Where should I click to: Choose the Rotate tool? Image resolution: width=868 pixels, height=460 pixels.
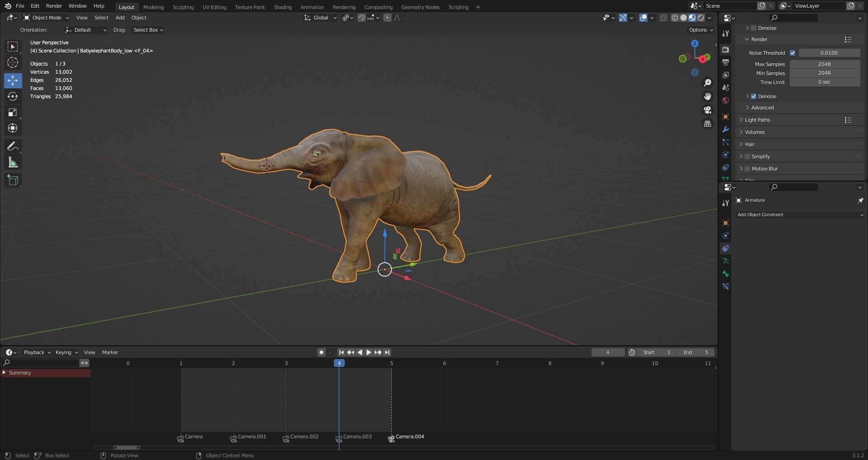click(x=13, y=96)
